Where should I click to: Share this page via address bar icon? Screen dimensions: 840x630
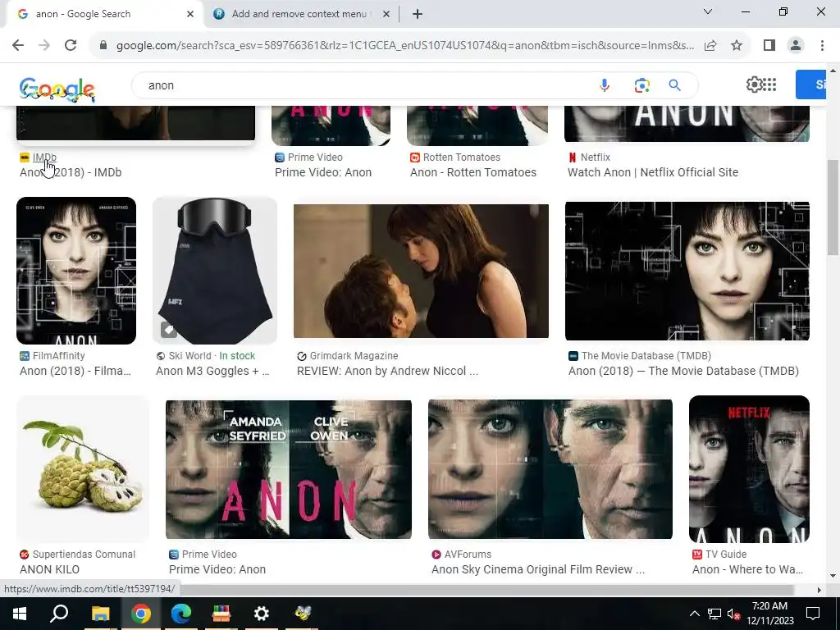(x=710, y=46)
